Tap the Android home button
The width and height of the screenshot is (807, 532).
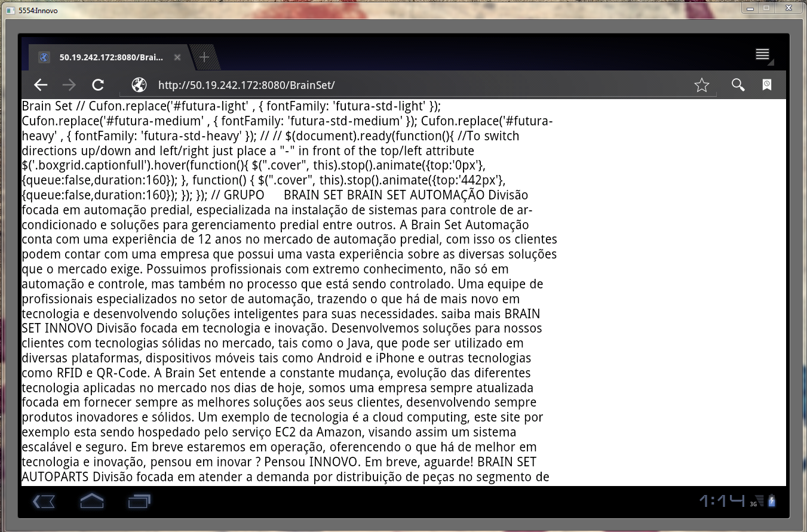tap(92, 502)
